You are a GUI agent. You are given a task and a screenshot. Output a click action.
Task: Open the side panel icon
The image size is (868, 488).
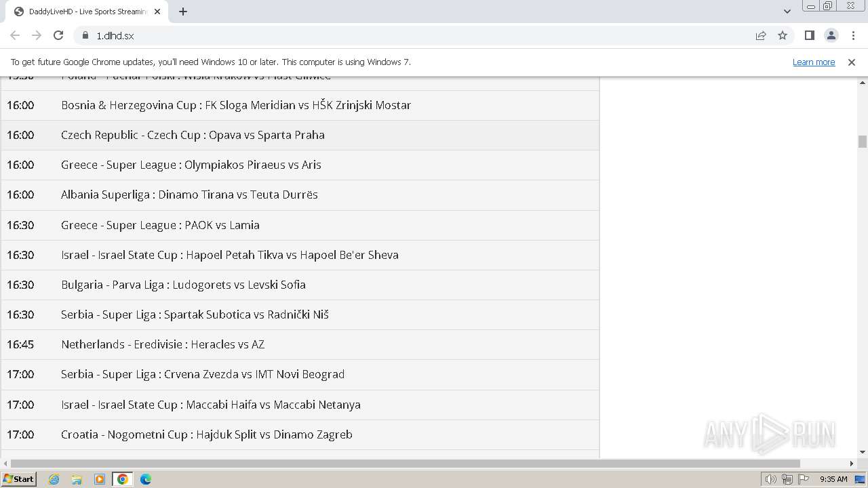pyautogui.click(x=810, y=35)
